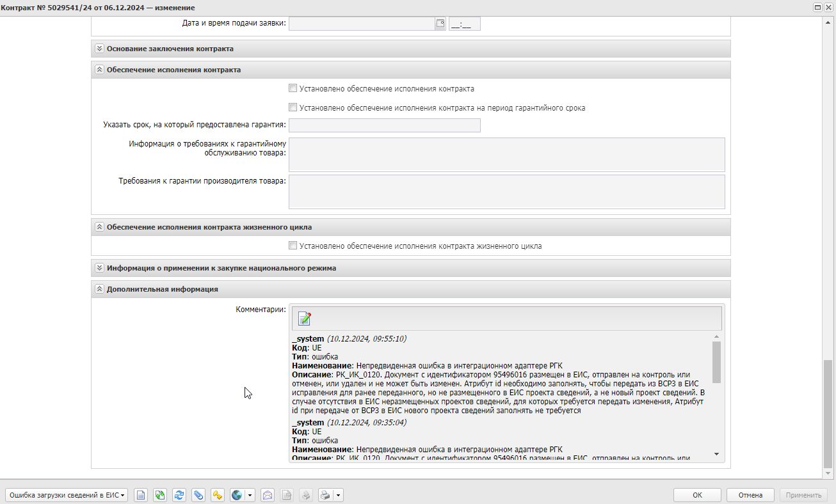Click the yellow key icon

(218, 495)
